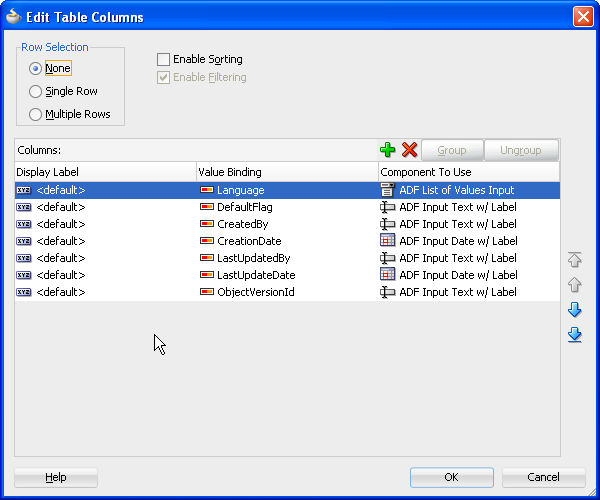Click the binding icon beside LastUpdatedBy

point(207,257)
